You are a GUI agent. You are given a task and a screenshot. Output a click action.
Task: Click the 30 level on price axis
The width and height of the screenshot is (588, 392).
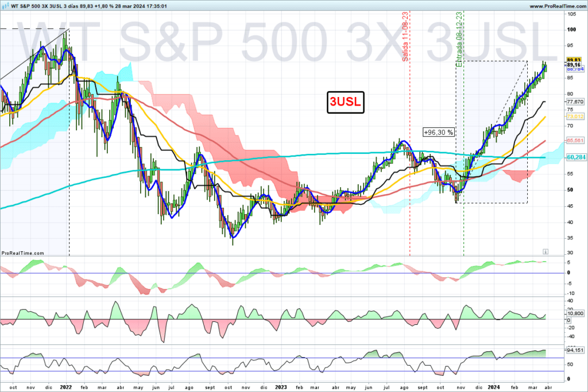click(x=570, y=253)
